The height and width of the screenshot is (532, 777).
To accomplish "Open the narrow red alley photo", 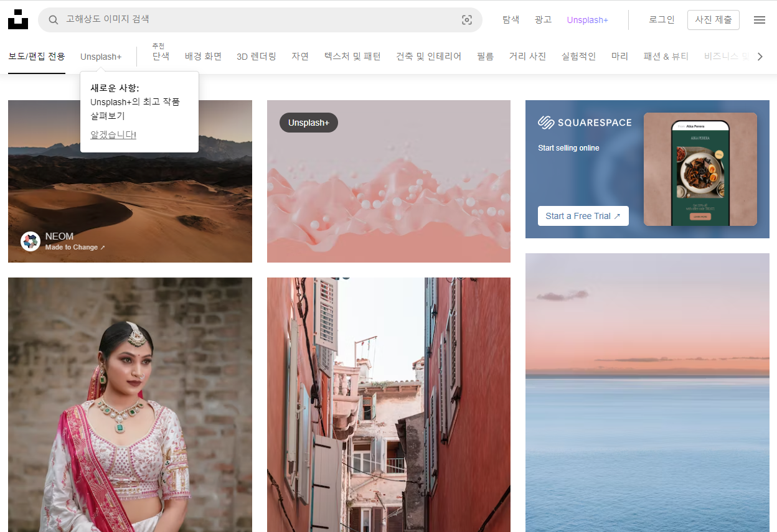I will pos(388,404).
